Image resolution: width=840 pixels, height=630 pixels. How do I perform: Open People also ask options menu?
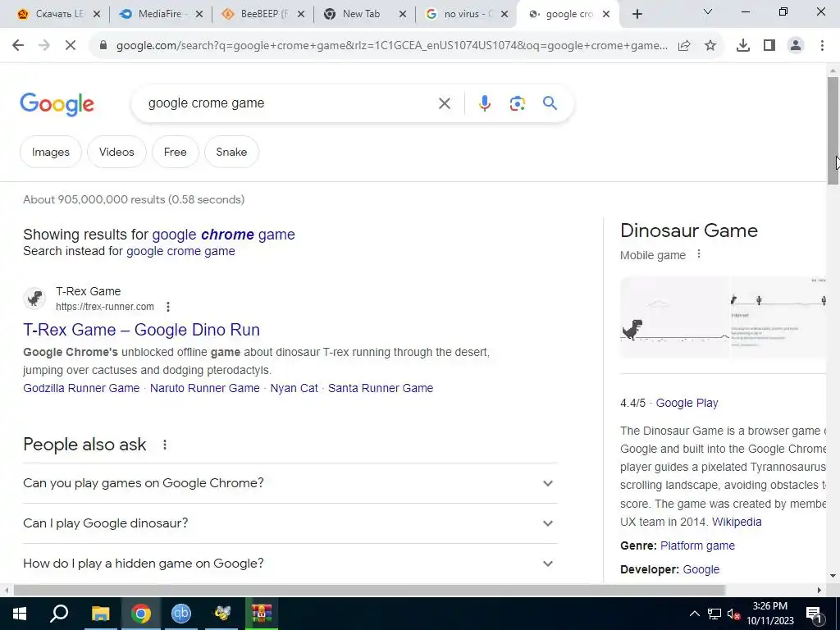164,445
